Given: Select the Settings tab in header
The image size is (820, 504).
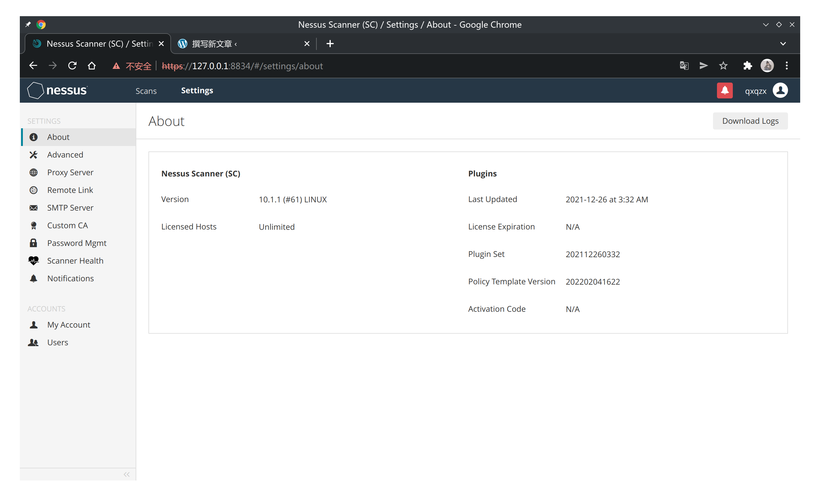Looking at the screenshot, I should [x=197, y=90].
